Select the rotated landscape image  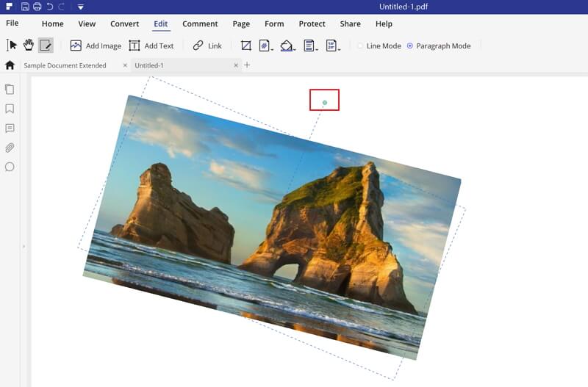click(272, 228)
